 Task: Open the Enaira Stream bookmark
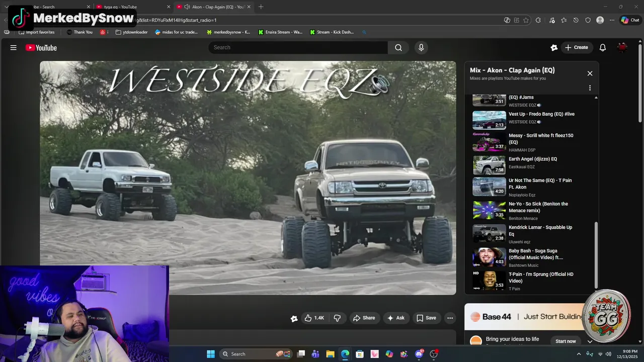coord(280,32)
